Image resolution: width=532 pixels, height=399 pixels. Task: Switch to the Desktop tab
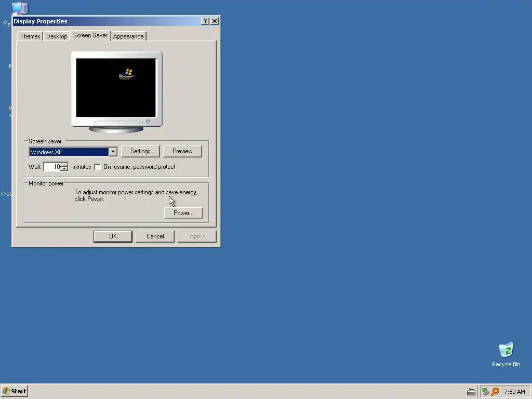(57, 36)
